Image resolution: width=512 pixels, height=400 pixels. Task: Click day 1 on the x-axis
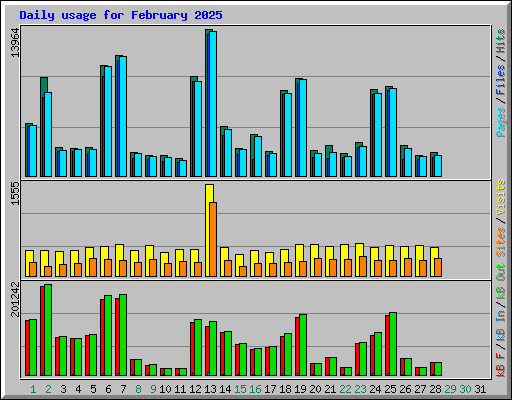click(33, 389)
